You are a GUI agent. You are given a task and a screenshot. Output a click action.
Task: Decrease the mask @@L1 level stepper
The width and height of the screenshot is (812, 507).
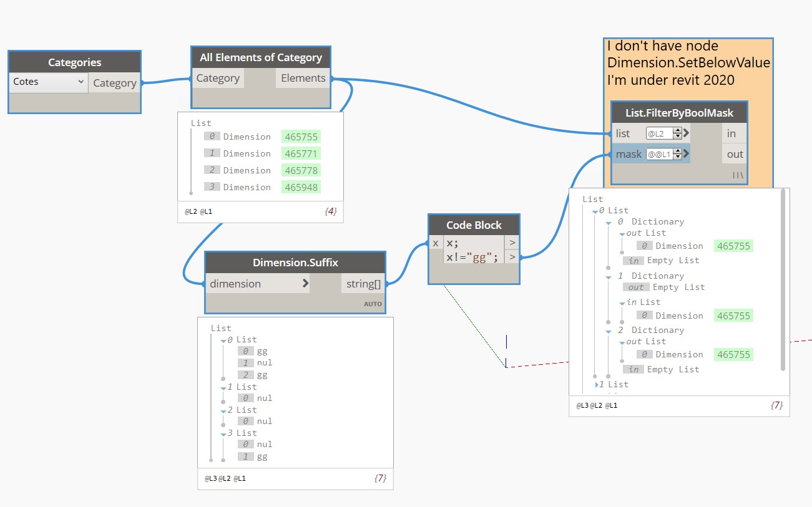(x=677, y=157)
